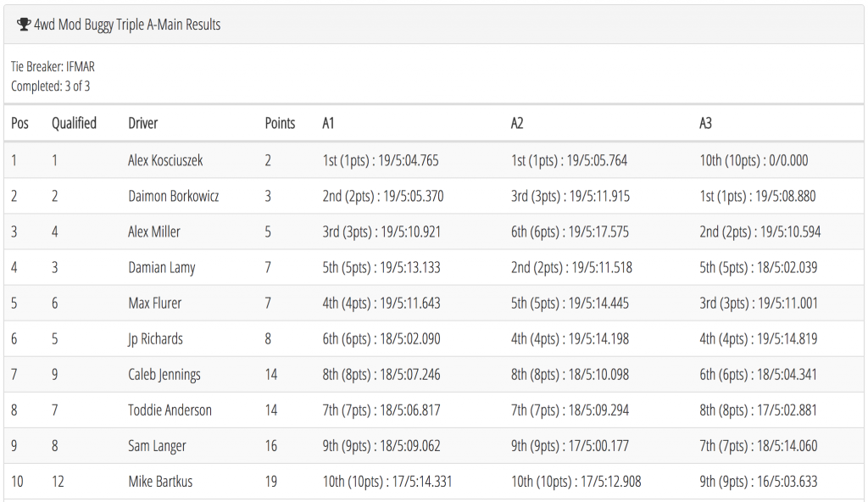Click Toddie Anderson driver entry
The width and height of the screenshot is (868, 502).
pyautogui.click(x=170, y=410)
